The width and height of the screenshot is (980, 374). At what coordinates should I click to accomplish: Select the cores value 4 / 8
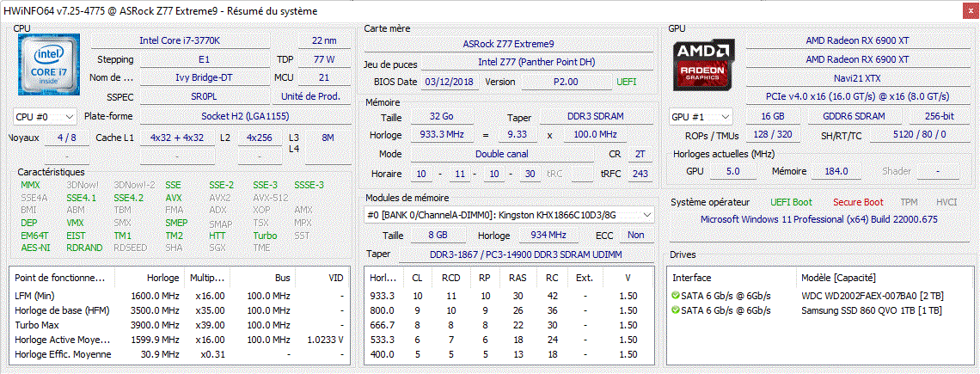point(67,138)
